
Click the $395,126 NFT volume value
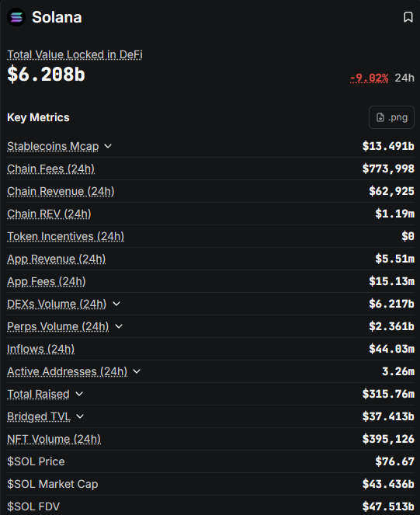pyautogui.click(x=388, y=439)
